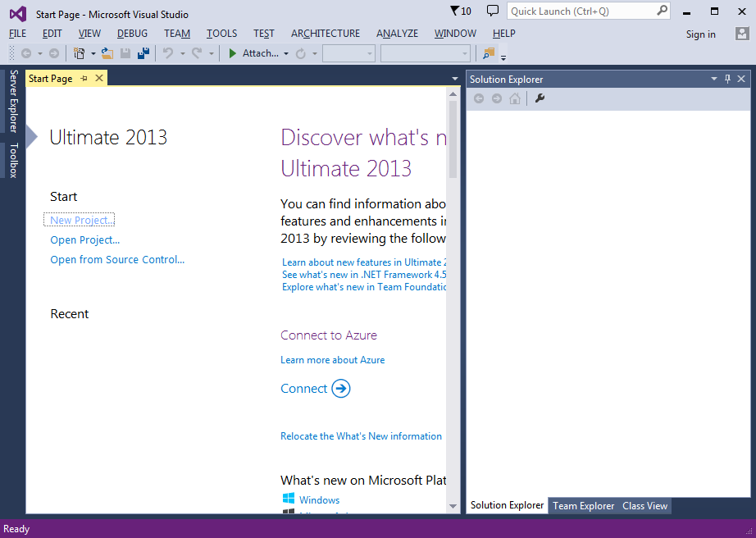Close the Solution Explorer panel

(x=741, y=79)
